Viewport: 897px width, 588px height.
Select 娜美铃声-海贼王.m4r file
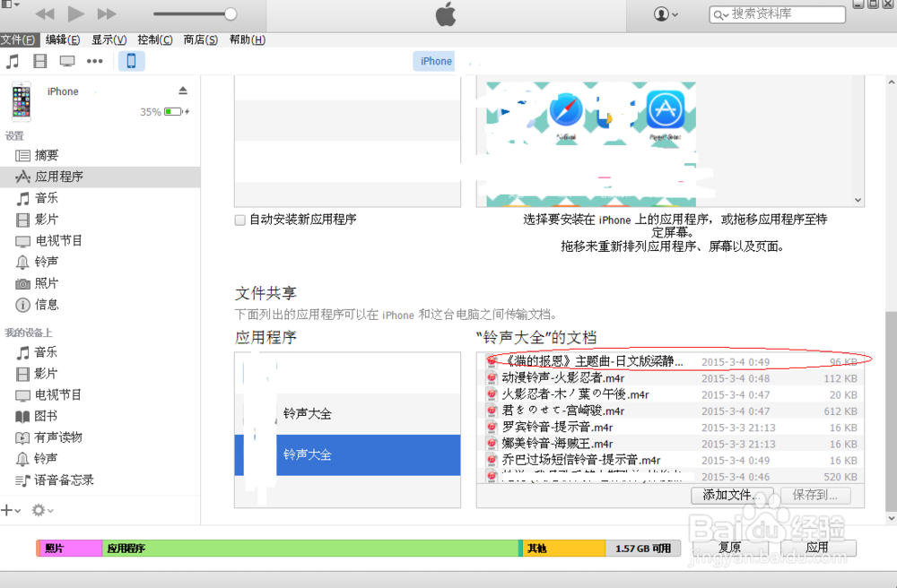[670, 444]
